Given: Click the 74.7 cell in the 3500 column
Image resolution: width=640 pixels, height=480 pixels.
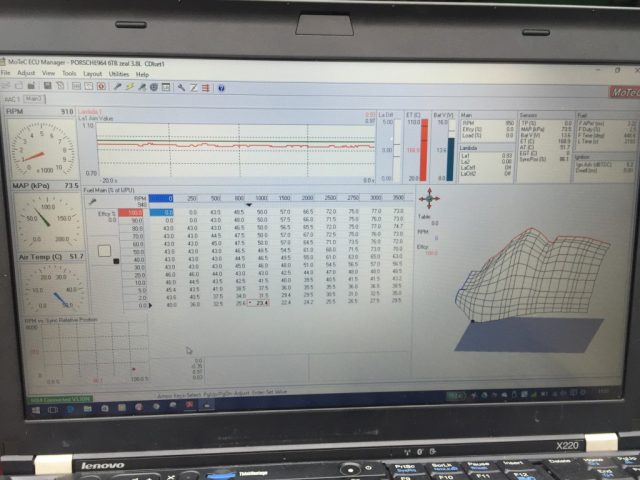Looking at the screenshot, I should [398, 227].
